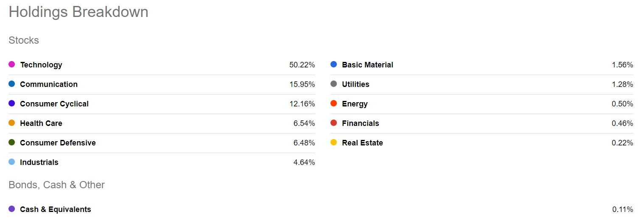Open the Communication sector row
Image resolution: width=644 pixels, height=223 pixels.
[x=162, y=84]
